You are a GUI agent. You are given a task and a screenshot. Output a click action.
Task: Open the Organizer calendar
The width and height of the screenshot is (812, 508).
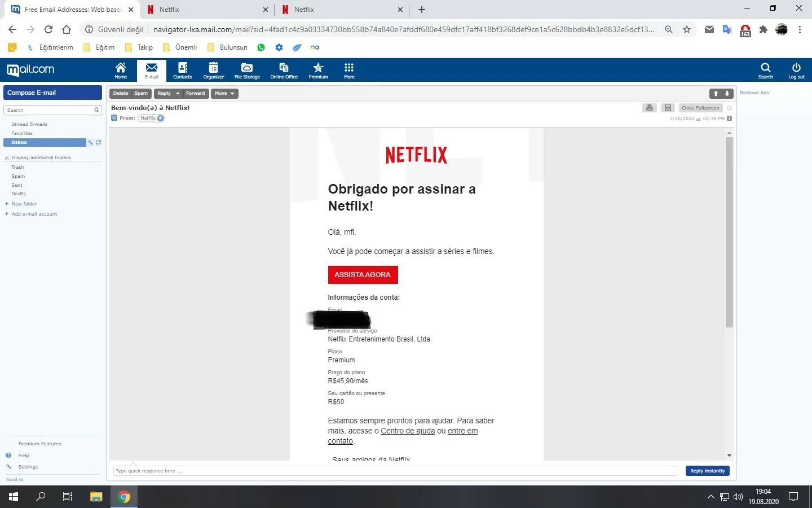point(213,71)
